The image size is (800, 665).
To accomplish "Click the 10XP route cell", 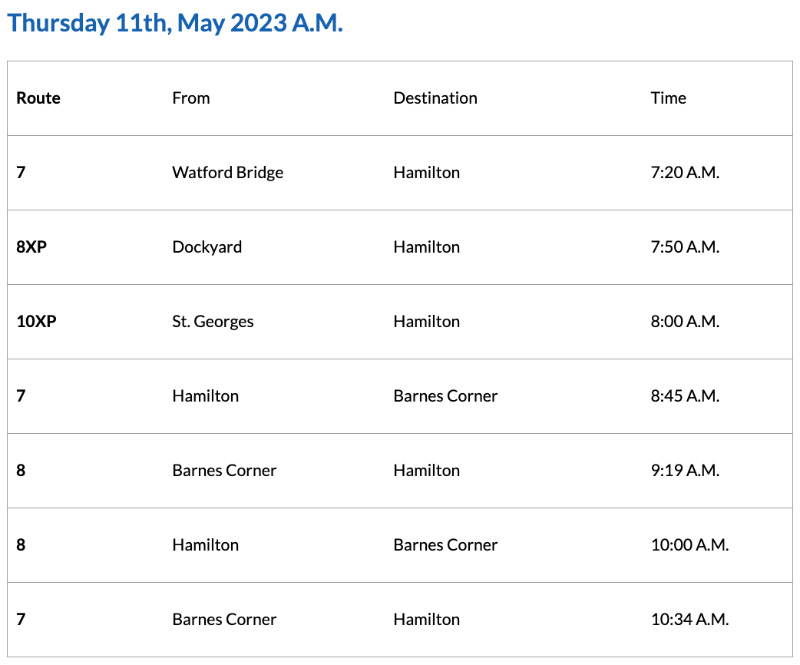I will click(36, 321).
